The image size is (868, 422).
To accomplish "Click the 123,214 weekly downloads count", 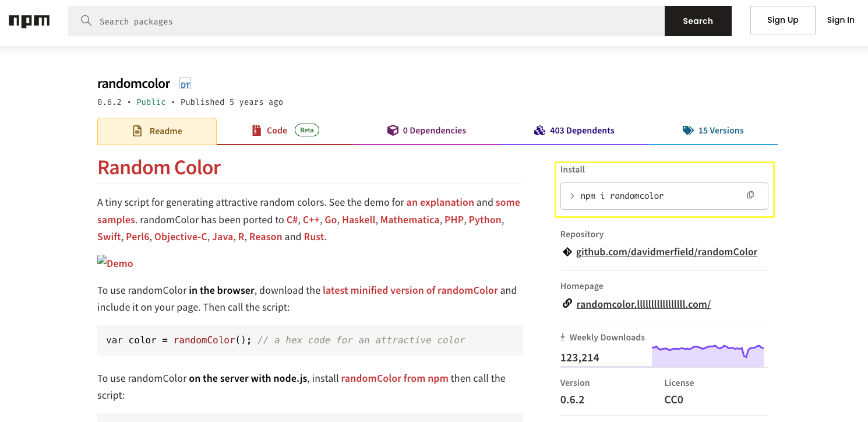I will click(580, 357).
